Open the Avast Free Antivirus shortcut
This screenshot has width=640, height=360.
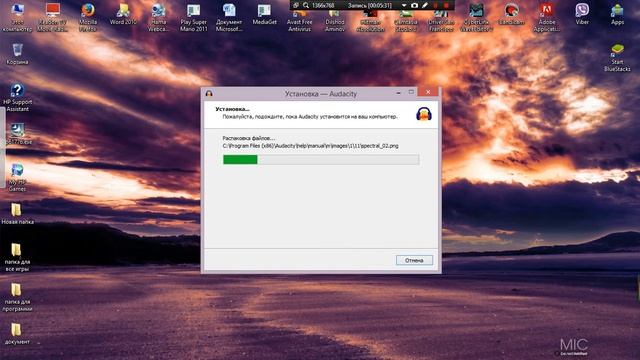click(299, 20)
